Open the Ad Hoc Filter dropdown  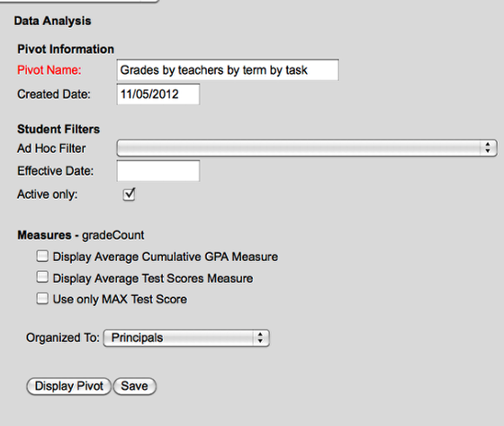(307, 148)
